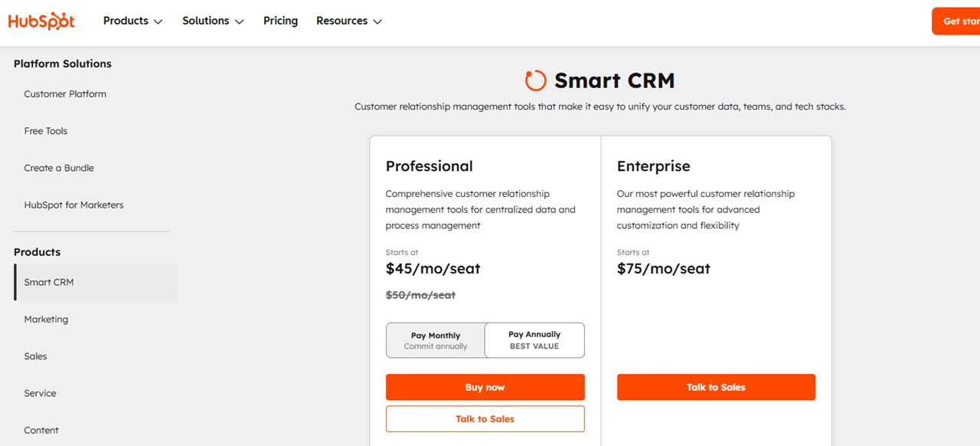Click Talk to Sales under Enterprise
This screenshot has width=980, height=446.
click(716, 387)
